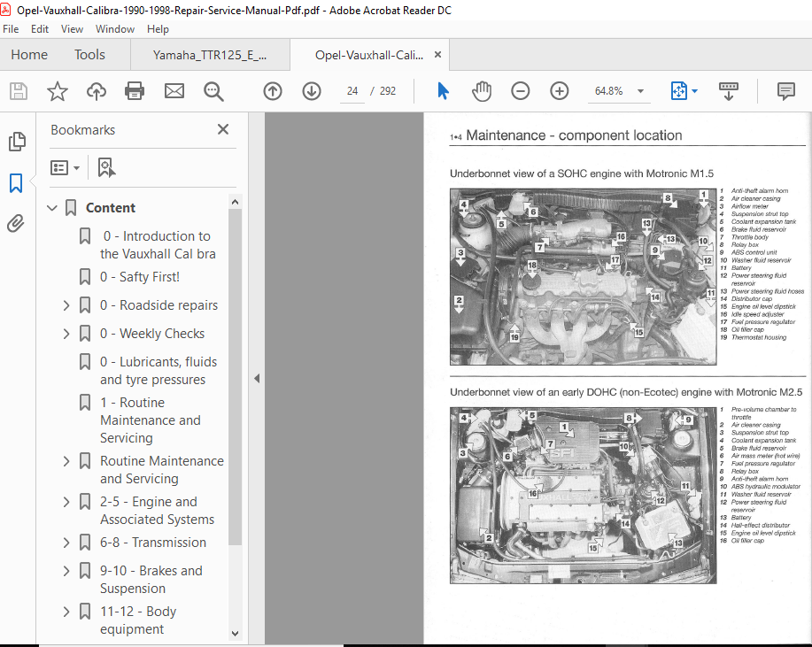This screenshot has width=812, height=647.
Task: Expand 9-10 Brakes and Suspension bookmark
Action: click(66, 571)
